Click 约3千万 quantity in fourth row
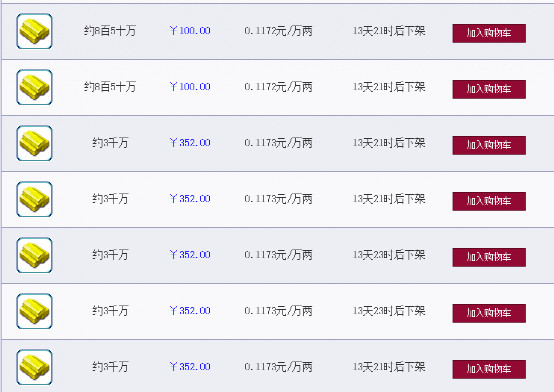 pos(110,199)
